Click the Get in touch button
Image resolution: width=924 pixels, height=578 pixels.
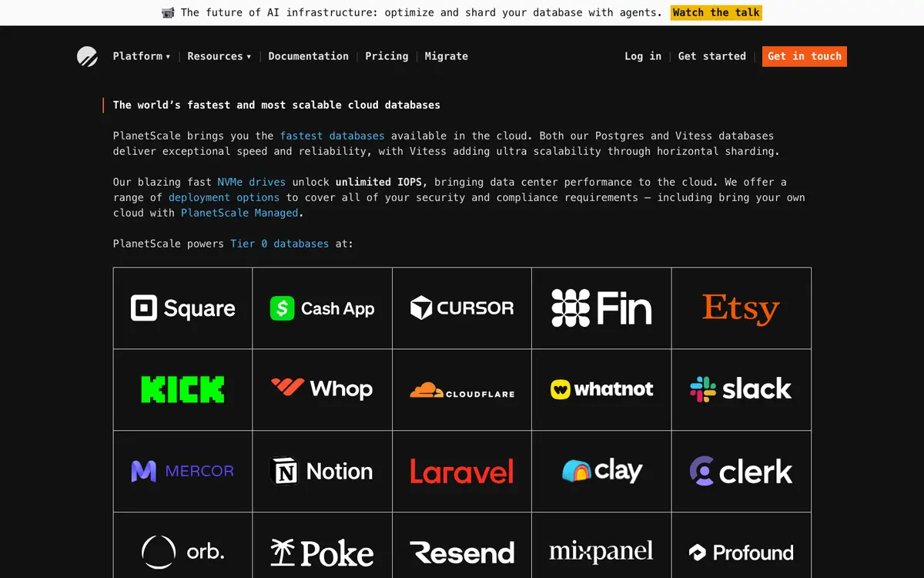point(805,56)
